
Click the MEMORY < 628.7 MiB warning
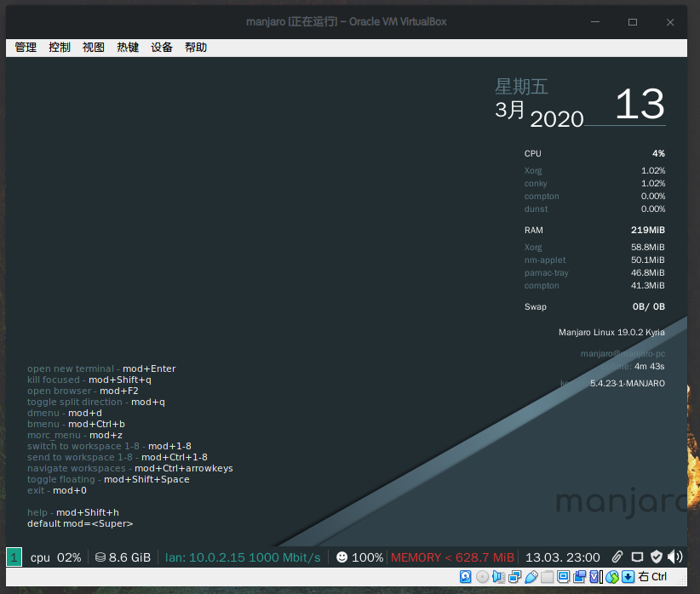click(453, 557)
